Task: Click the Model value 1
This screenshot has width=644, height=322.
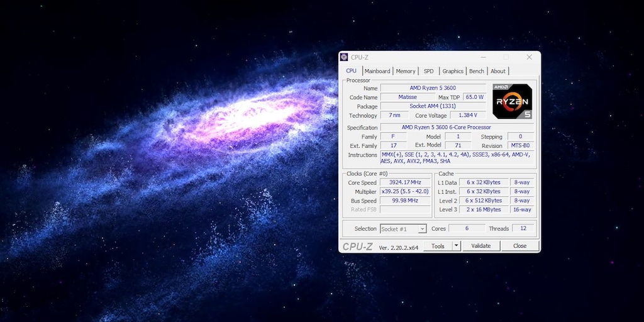Action: [x=458, y=136]
